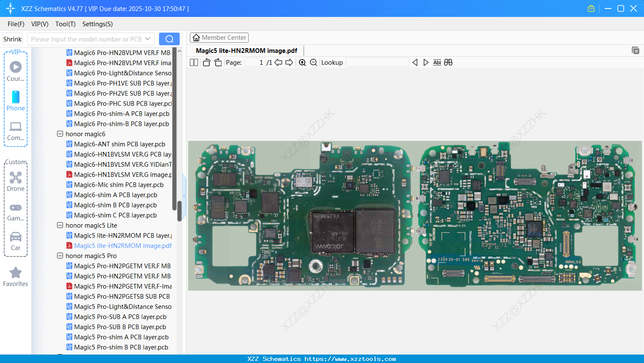The height and width of the screenshot is (363, 644).
Task: Click the Abi text match icon
Action: [x=437, y=62]
